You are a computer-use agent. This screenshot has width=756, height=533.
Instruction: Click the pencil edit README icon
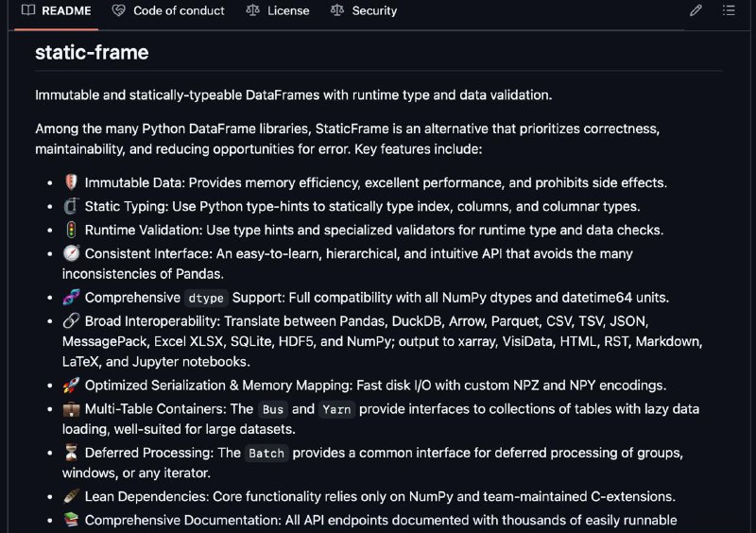pyautogui.click(x=696, y=10)
